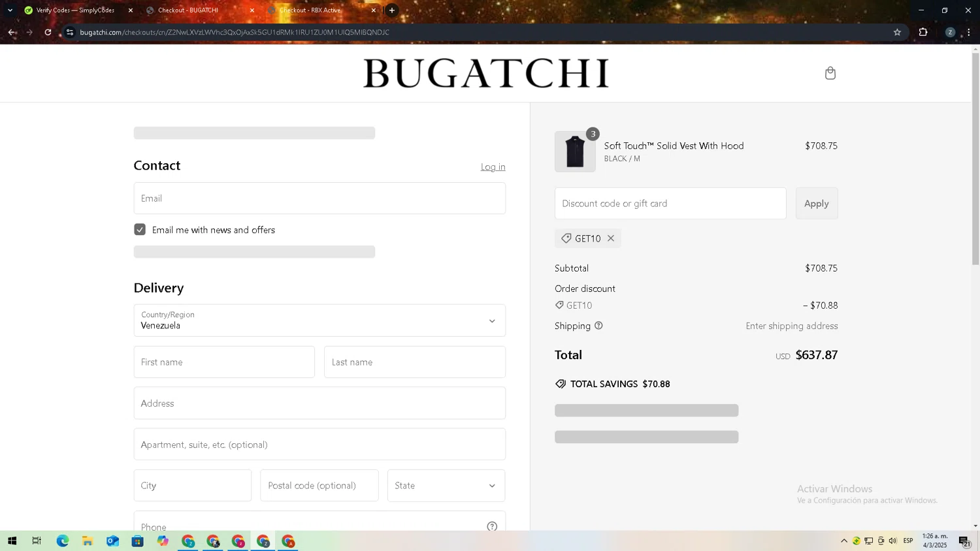
Task: Open the shopping bag cart icon
Action: (x=830, y=73)
